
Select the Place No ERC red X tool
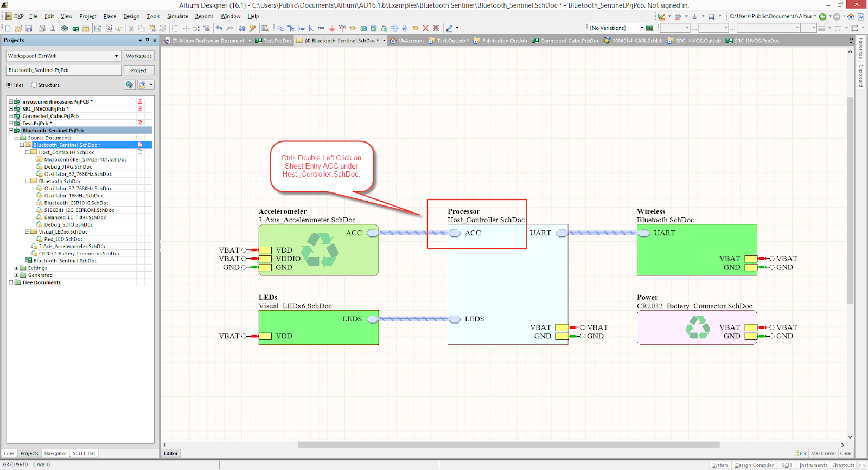(x=425, y=28)
